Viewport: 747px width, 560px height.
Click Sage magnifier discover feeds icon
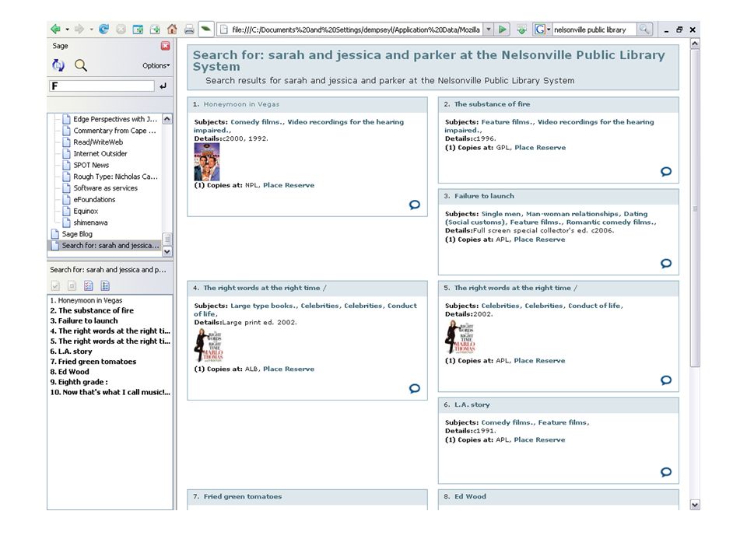click(x=81, y=65)
